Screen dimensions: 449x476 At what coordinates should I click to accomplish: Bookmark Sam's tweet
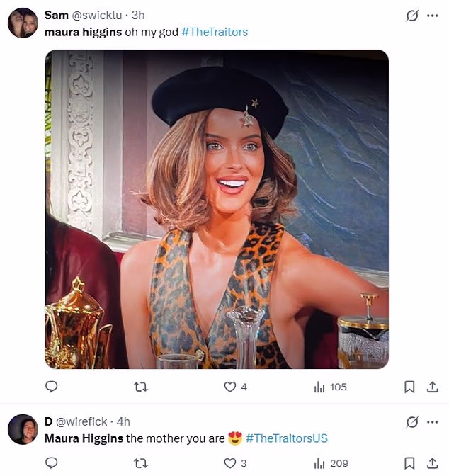(409, 387)
